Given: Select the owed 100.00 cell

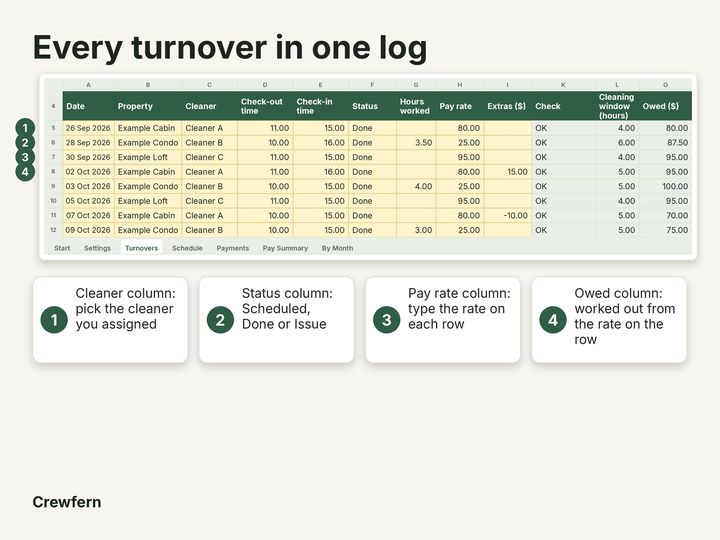Looking at the screenshot, I should point(665,186).
